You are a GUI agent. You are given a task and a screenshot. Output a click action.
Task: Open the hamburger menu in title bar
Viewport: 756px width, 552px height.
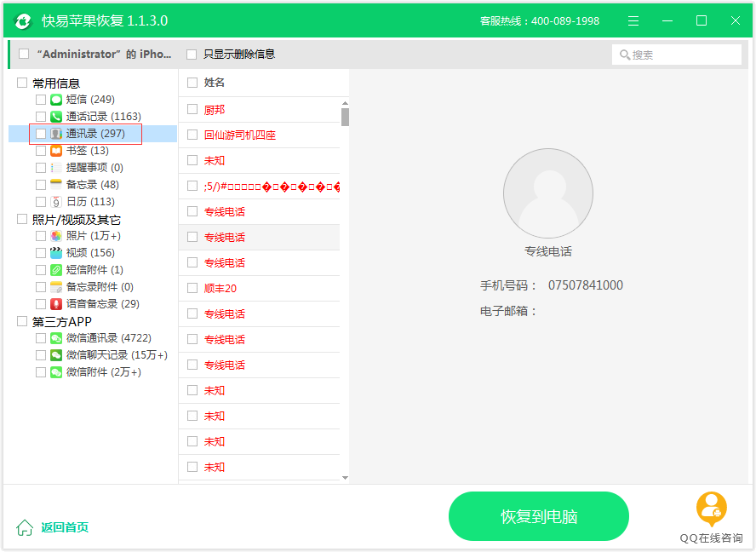click(x=633, y=20)
